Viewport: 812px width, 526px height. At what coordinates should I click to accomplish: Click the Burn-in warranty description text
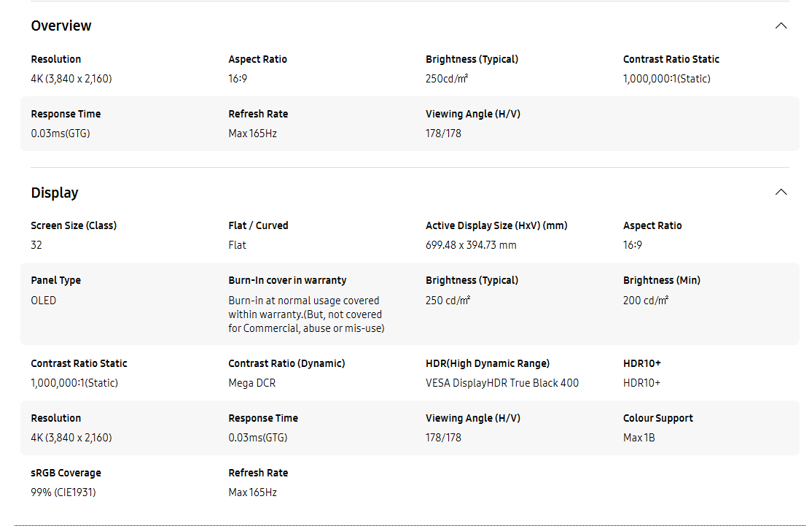(x=307, y=314)
